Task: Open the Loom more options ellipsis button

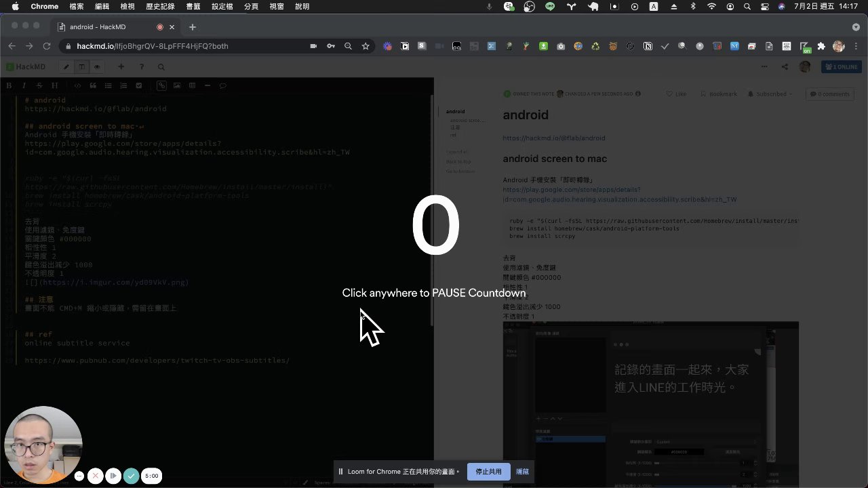Action: pos(79,476)
